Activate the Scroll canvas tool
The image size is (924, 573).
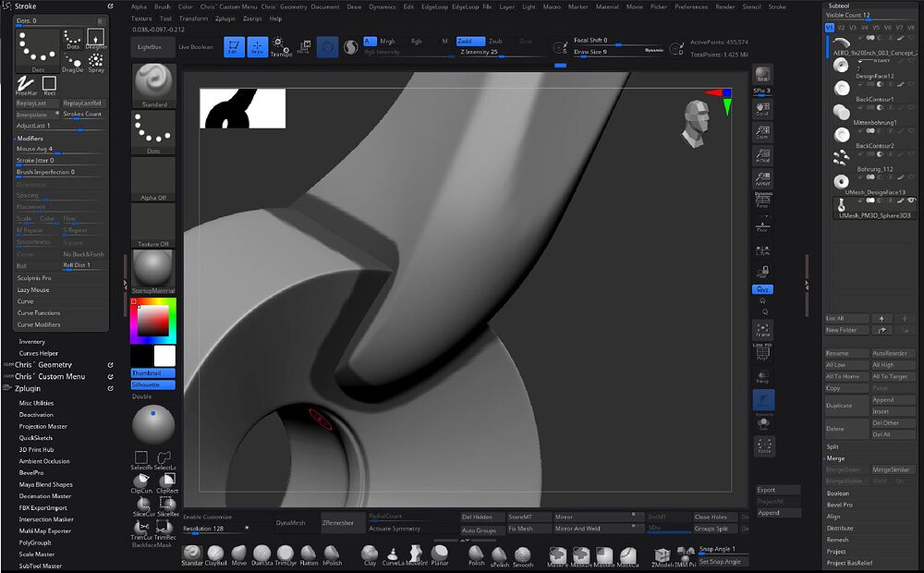pos(762,108)
